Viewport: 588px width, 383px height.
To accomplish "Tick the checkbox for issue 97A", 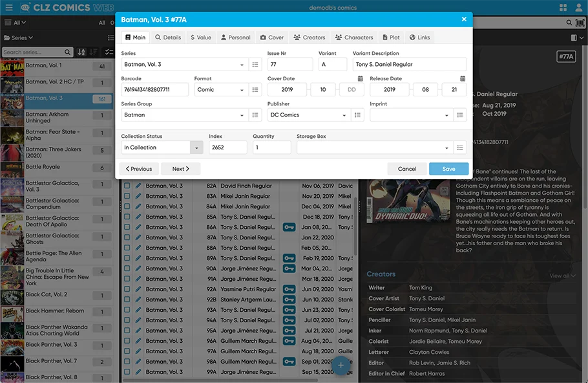I will coord(127,351).
